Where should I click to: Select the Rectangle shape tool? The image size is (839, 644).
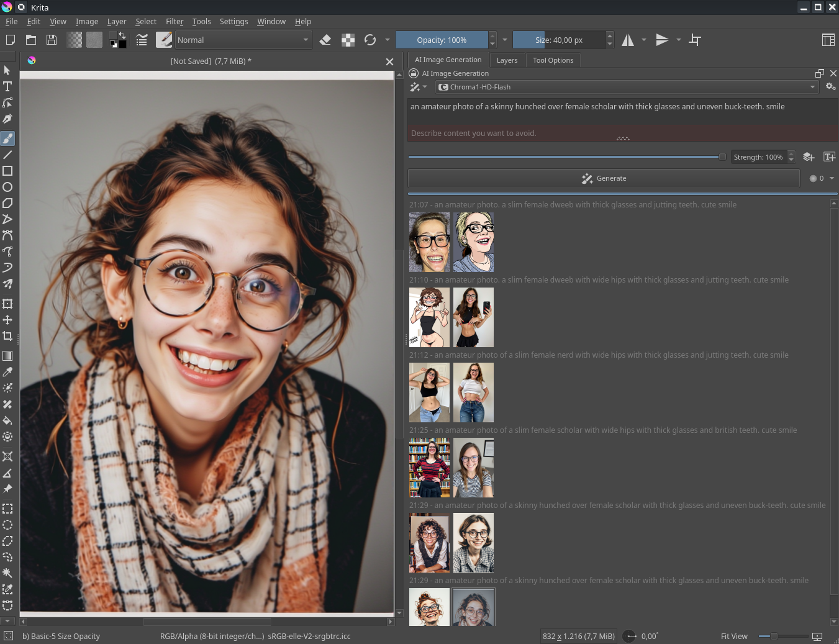coord(7,171)
